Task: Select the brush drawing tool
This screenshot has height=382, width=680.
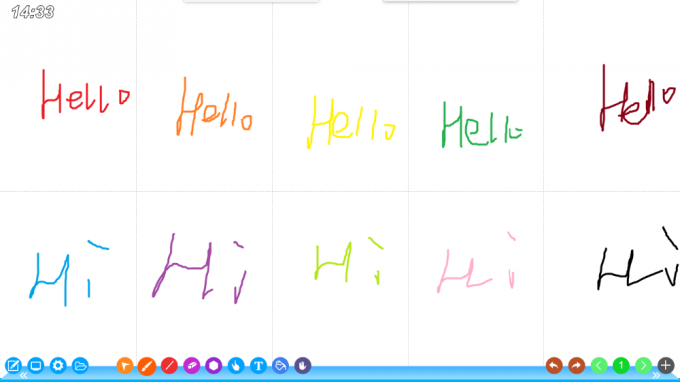Action: coord(147,366)
